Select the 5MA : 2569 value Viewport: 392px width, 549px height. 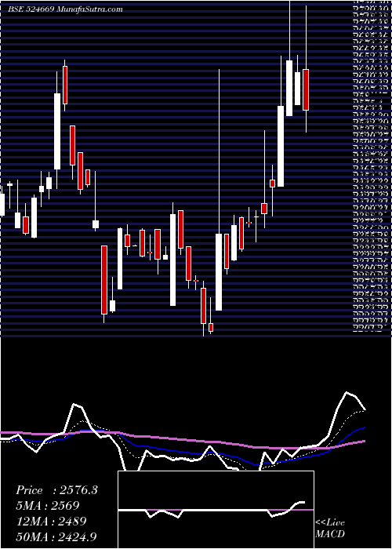[47, 506]
